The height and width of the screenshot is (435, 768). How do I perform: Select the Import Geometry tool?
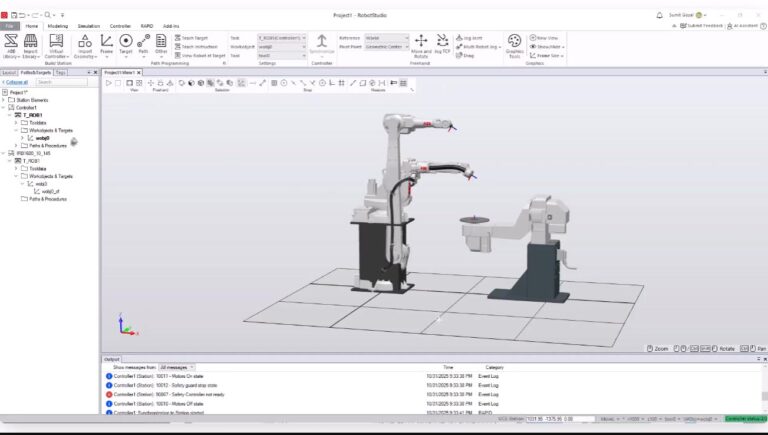click(85, 46)
